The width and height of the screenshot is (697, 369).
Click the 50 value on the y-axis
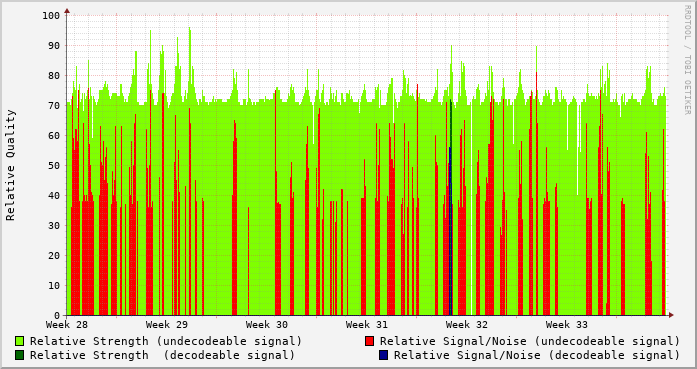coord(54,165)
